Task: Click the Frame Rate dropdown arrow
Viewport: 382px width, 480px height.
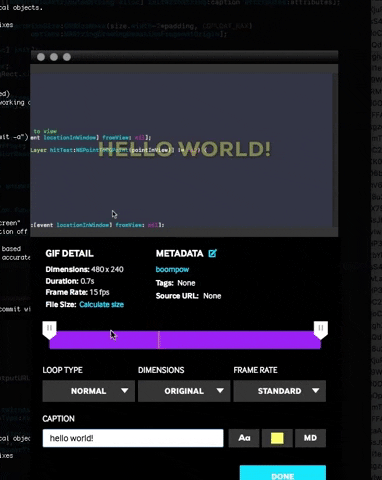Action: click(x=316, y=391)
